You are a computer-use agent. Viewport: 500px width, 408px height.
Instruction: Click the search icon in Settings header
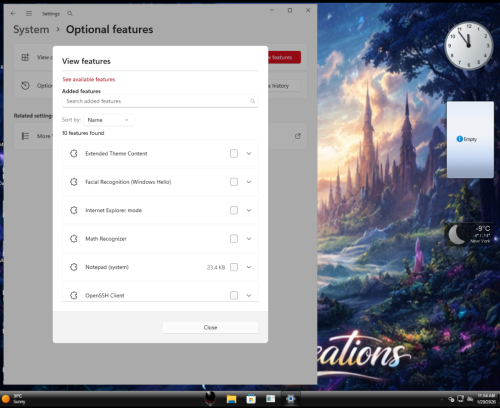tap(70, 14)
